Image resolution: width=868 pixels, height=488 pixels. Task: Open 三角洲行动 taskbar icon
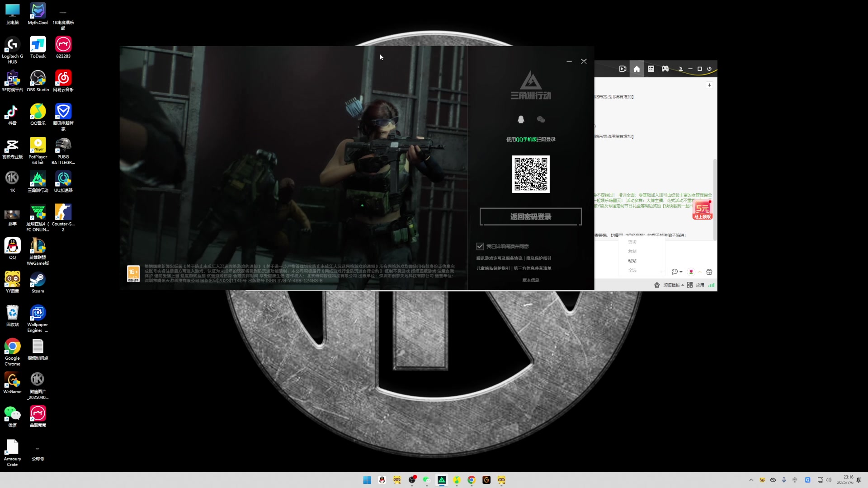442,480
